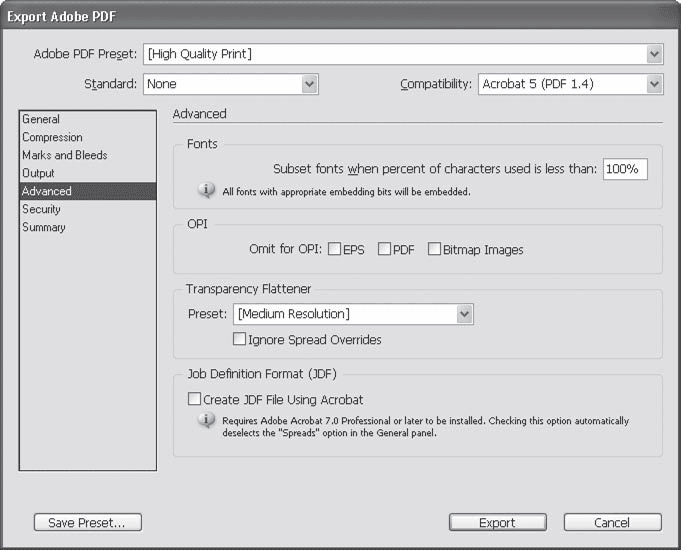Click the Export button
681x550 pixels.
click(x=497, y=522)
